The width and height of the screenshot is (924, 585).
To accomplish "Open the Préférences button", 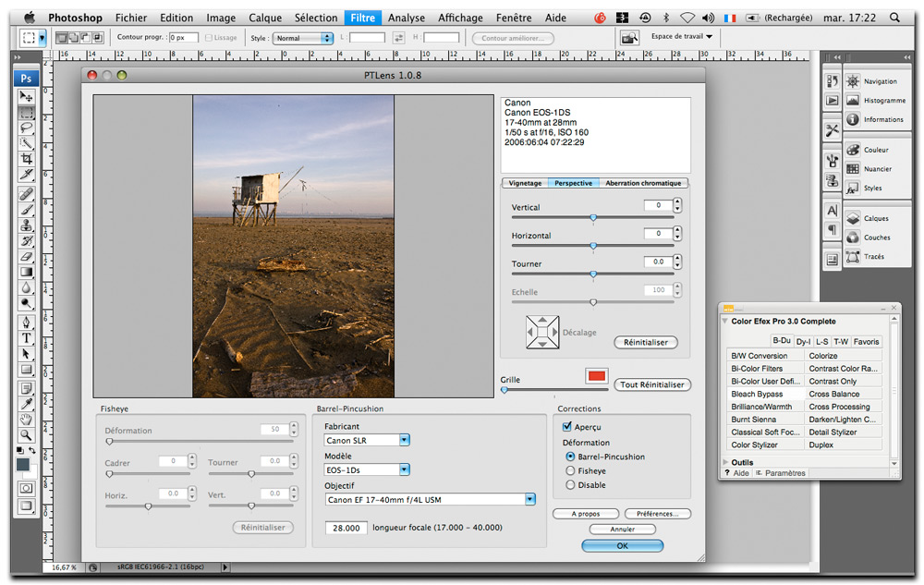I will tap(657, 514).
